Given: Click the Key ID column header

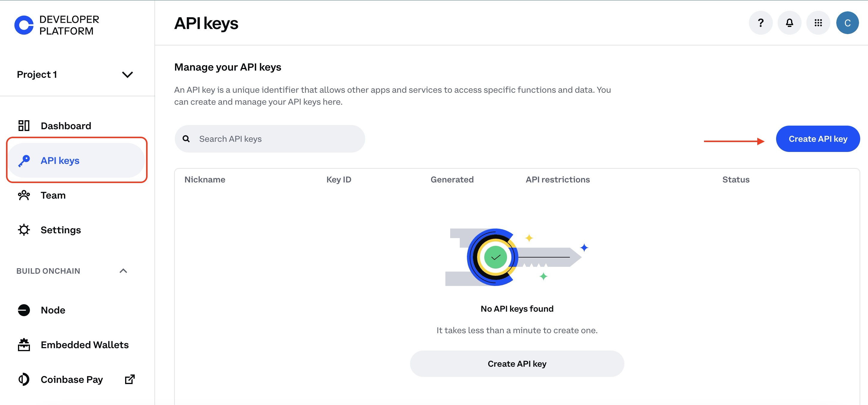Looking at the screenshot, I should point(339,179).
